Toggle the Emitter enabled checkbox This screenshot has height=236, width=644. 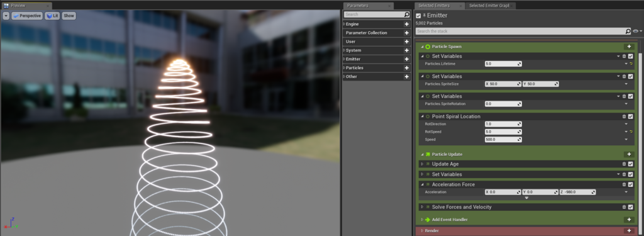pyautogui.click(x=418, y=16)
